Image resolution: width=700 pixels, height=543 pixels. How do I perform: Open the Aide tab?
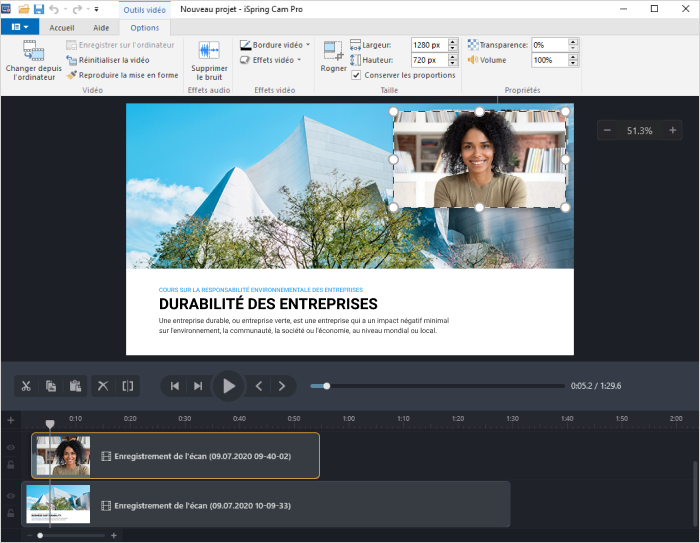tap(101, 28)
